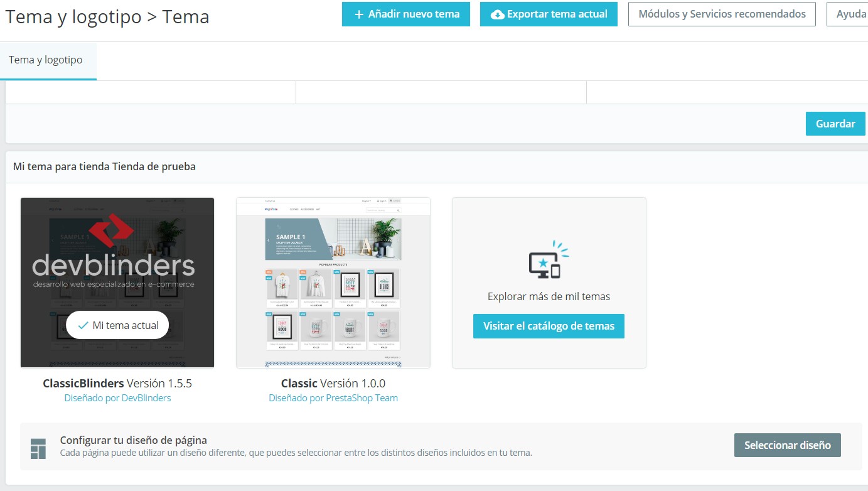
Task: Click the Explorar más de mil temas text
Action: tap(549, 296)
